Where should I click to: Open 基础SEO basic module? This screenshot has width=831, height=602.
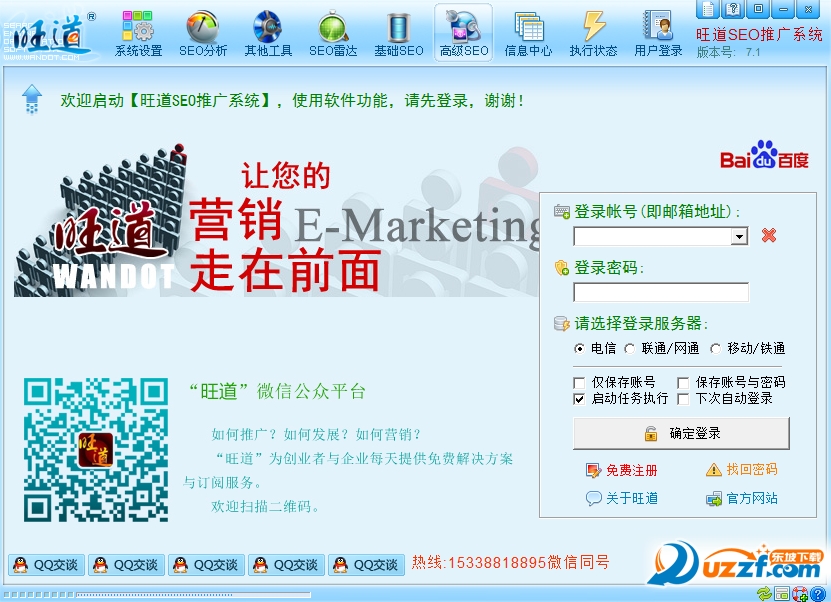[399, 34]
